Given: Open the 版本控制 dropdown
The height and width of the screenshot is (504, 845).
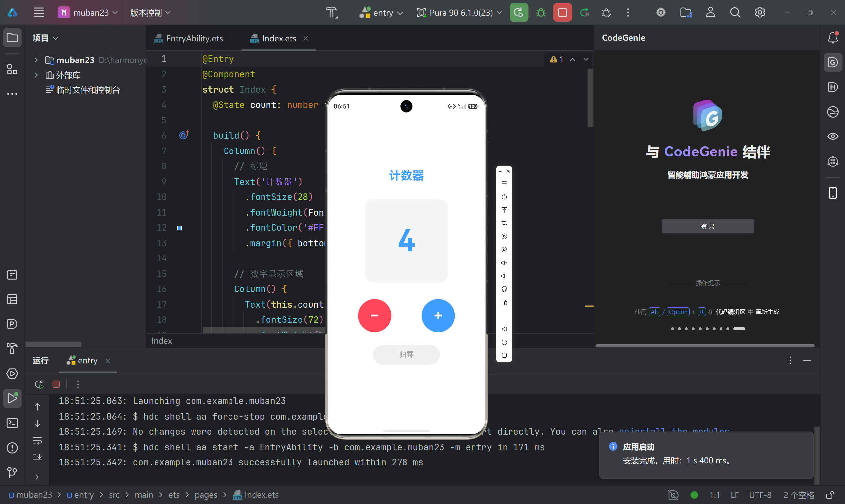Looking at the screenshot, I should click(x=150, y=13).
